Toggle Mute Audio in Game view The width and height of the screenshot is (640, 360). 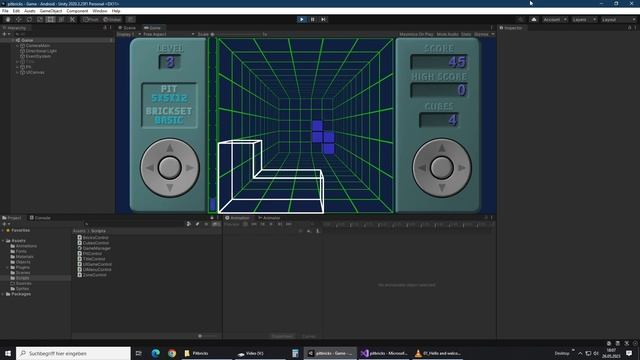pos(447,34)
